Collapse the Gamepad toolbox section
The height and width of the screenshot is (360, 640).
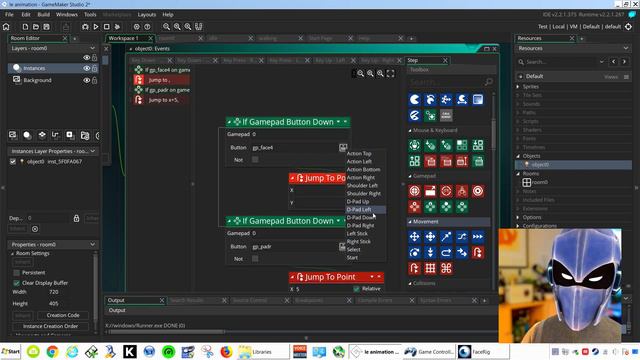click(410, 176)
